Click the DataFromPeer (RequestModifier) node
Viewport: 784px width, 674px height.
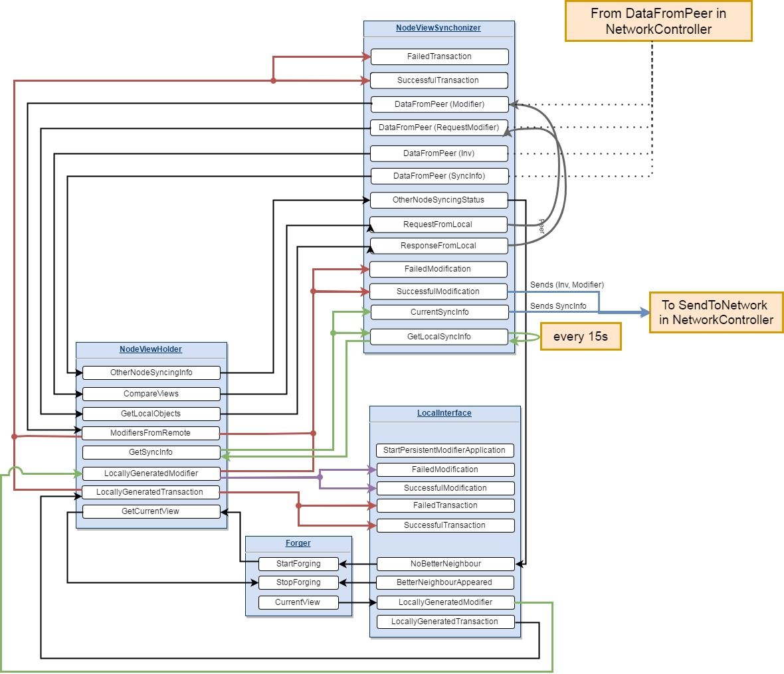tap(439, 127)
